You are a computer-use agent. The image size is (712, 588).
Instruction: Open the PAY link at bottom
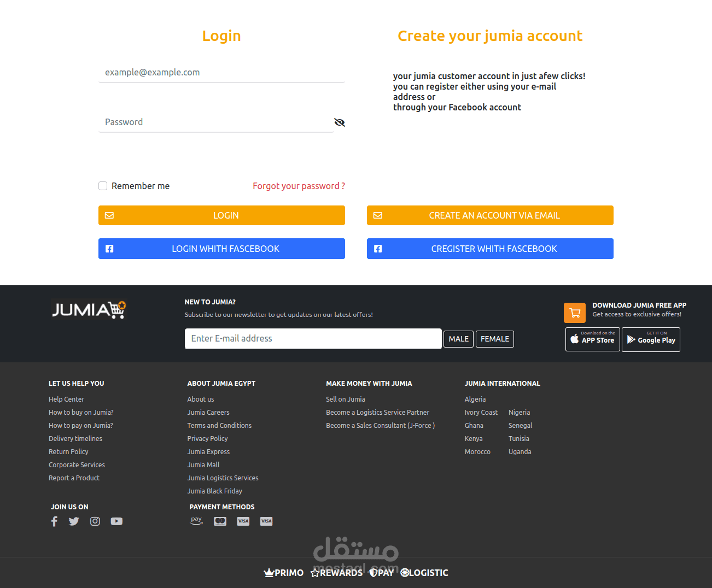point(381,573)
